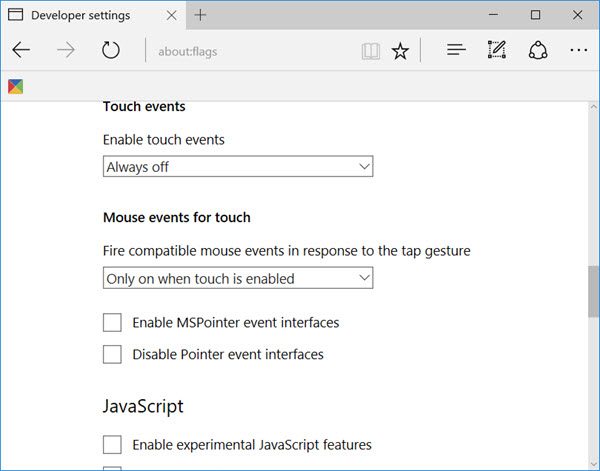Make a Web Note with pen icon

pos(497,50)
